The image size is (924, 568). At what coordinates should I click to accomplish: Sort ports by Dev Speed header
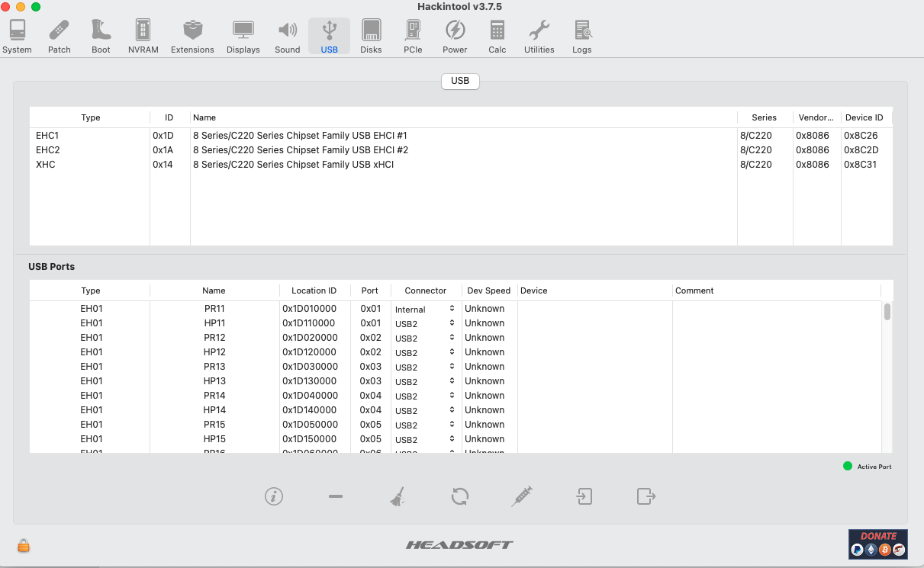tap(488, 290)
